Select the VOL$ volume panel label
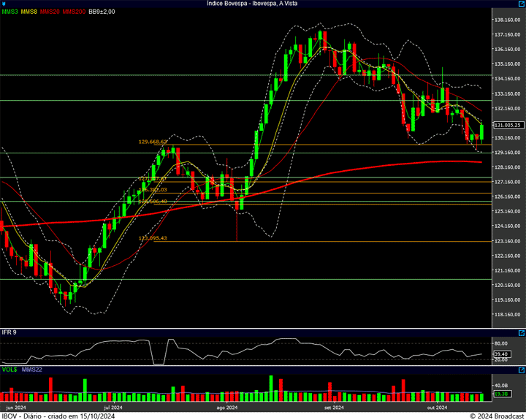Viewport: 526px width, 420px height. click(x=9, y=370)
